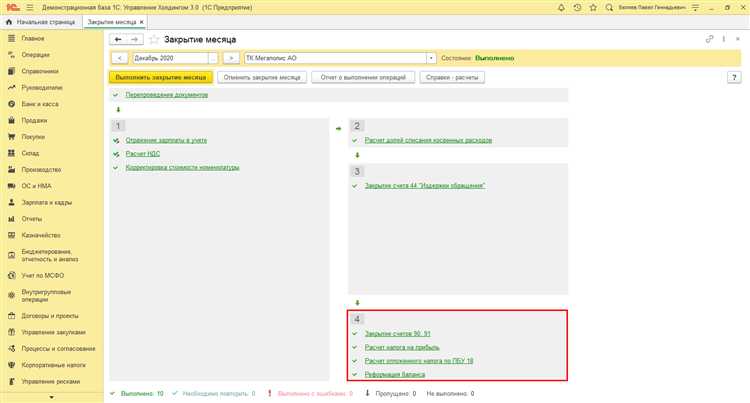This screenshot has width=750, height=403.
Task: Open the Учет по МСФО section
Action: [43, 275]
